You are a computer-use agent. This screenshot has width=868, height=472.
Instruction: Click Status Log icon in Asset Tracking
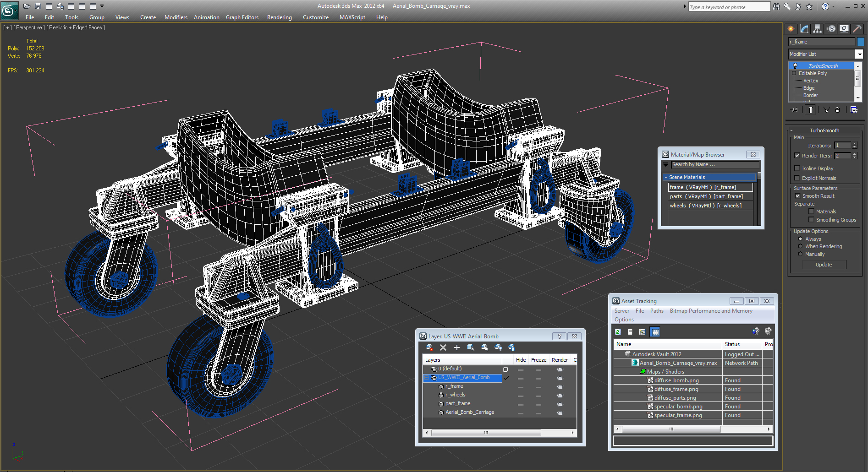coord(630,332)
